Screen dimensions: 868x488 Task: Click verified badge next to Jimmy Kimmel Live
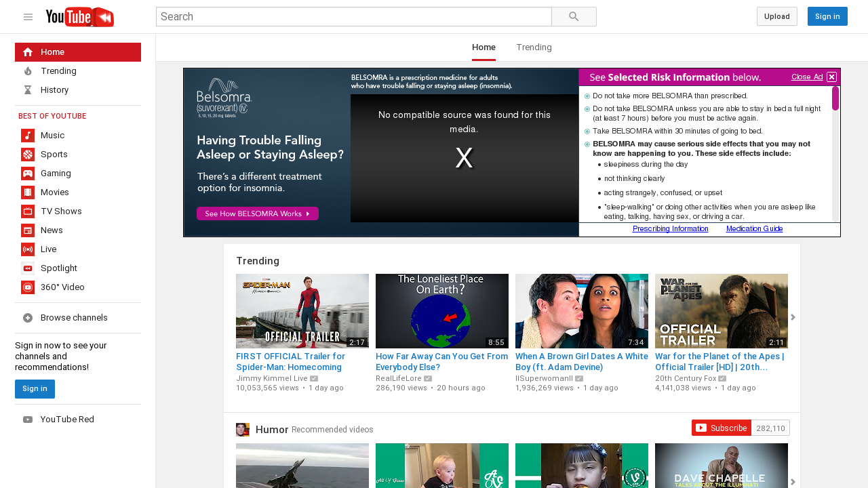[314, 379]
